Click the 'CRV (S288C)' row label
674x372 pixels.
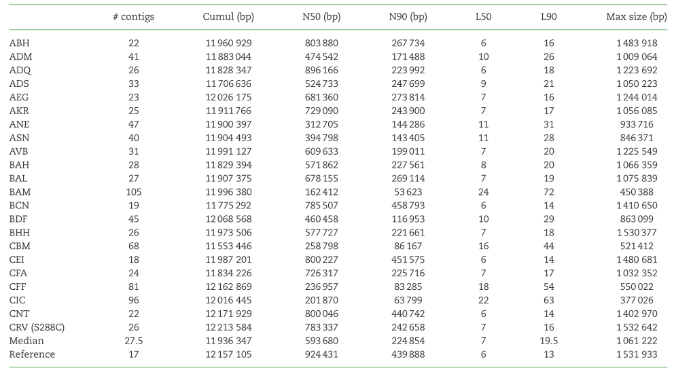pyautogui.click(x=37, y=327)
